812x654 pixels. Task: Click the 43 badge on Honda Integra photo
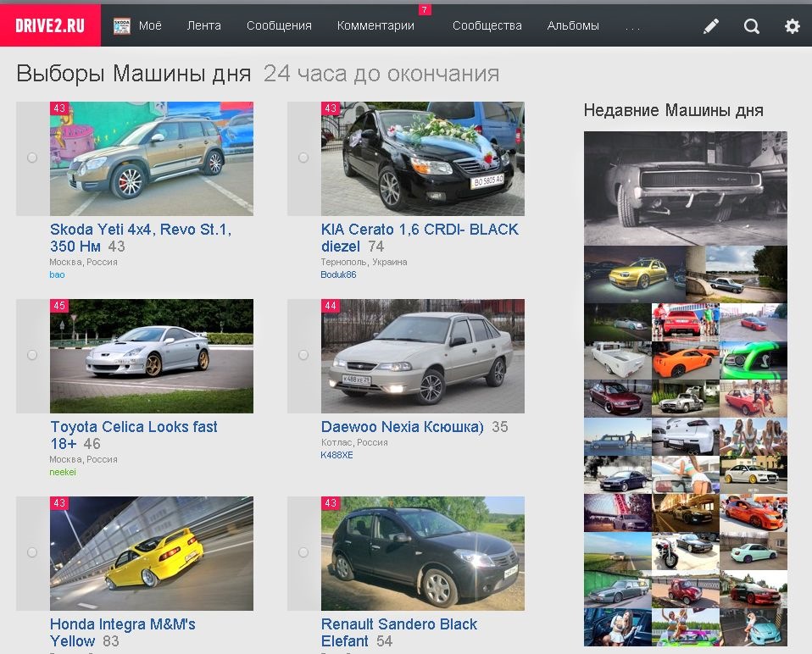pos(59,503)
